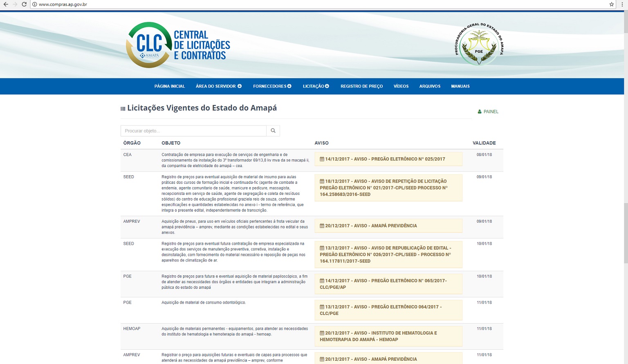
Task: Click 'Aquisição de material de consumo odontológico' text
Action: coord(204,303)
